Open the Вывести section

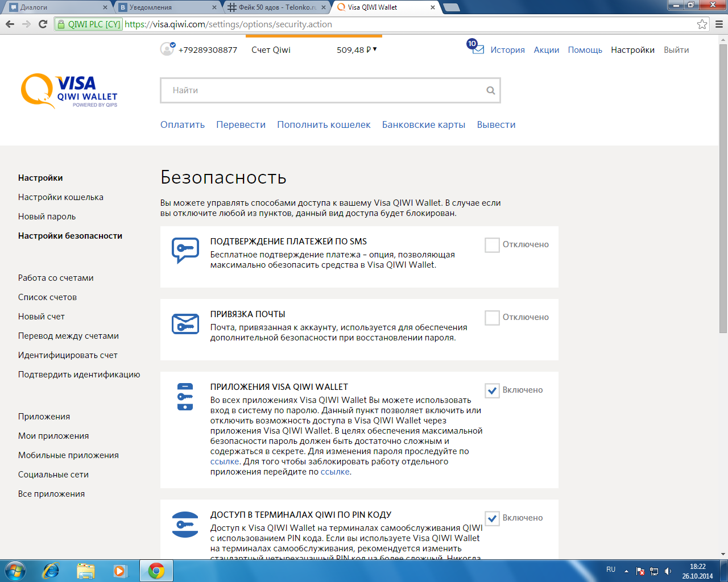click(497, 124)
